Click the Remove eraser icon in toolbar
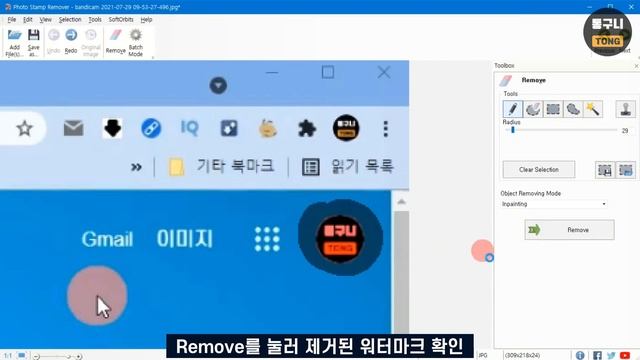Image resolution: width=640 pixels, height=360 pixels. (x=116, y=35)
